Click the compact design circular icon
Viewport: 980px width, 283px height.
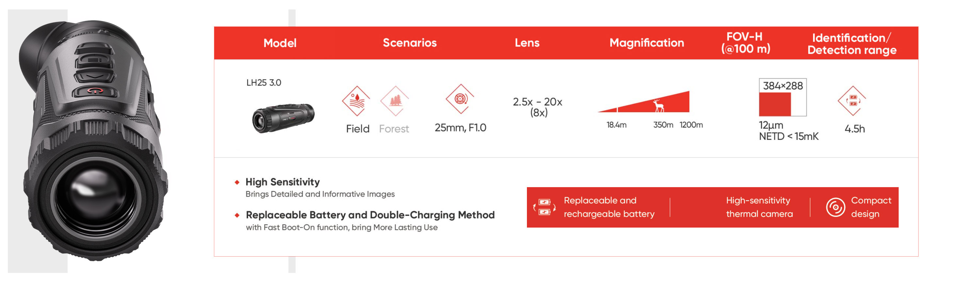pyautogui.click(x=835, y=207)
